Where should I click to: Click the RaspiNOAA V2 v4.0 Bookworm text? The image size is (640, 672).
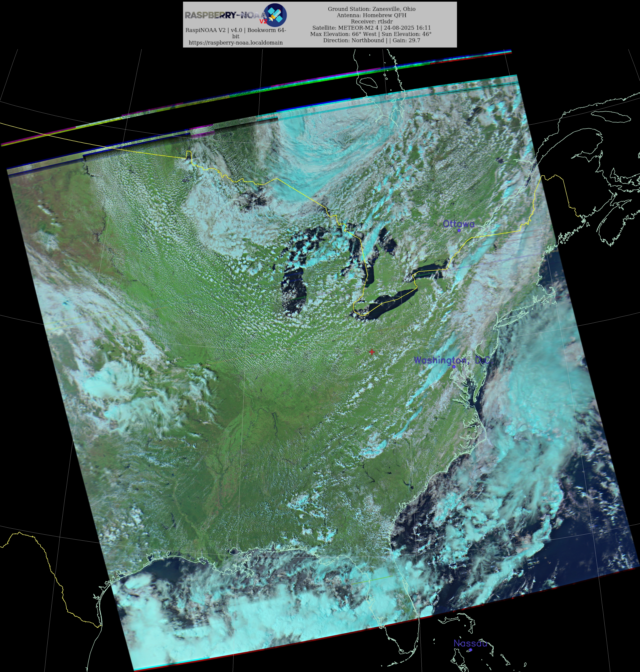235,30
